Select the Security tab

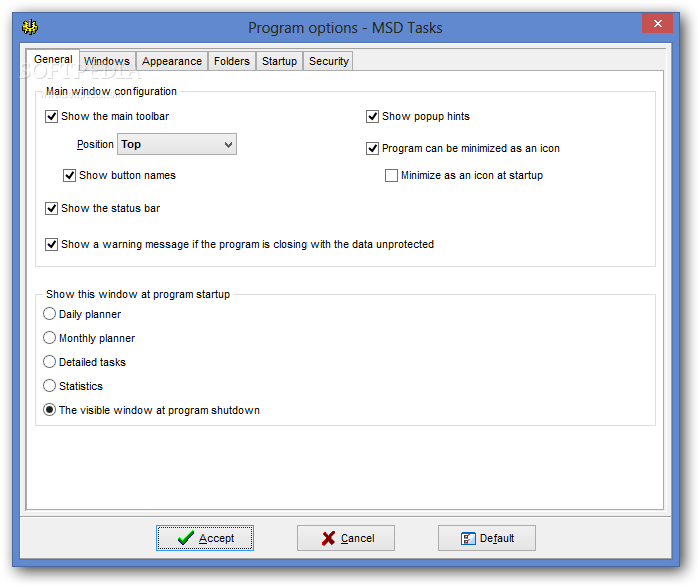coord(329,61)
